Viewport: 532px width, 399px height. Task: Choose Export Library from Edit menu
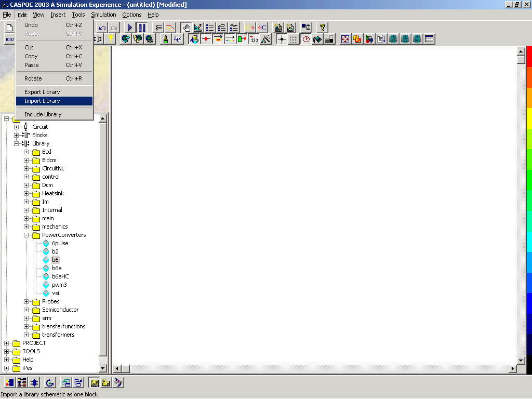pos(54,92)
